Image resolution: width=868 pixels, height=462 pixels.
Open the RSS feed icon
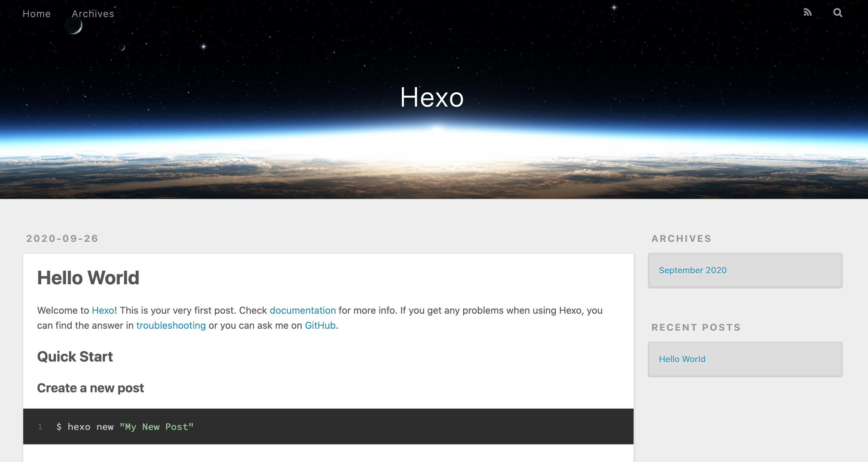tap(807, 13)
